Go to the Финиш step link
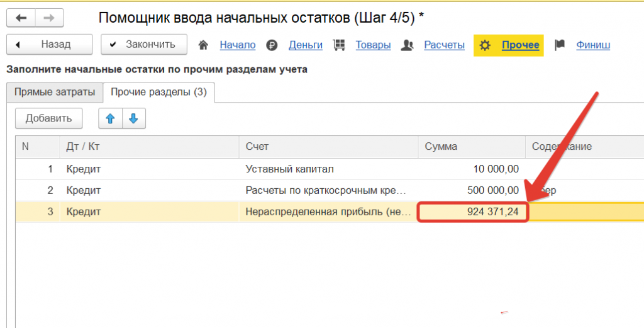This screenshot has width=644, height=328. (x=593, y=45)
